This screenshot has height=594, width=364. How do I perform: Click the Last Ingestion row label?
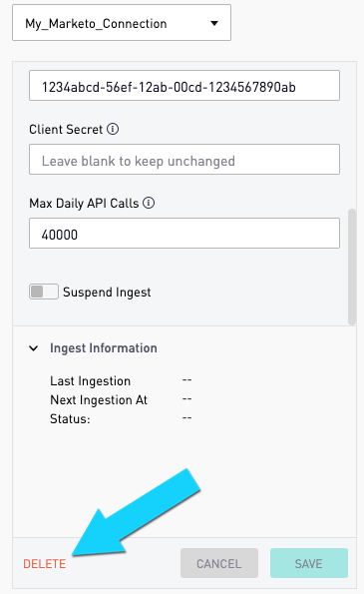pyautogui.click(x=90, y=380)
